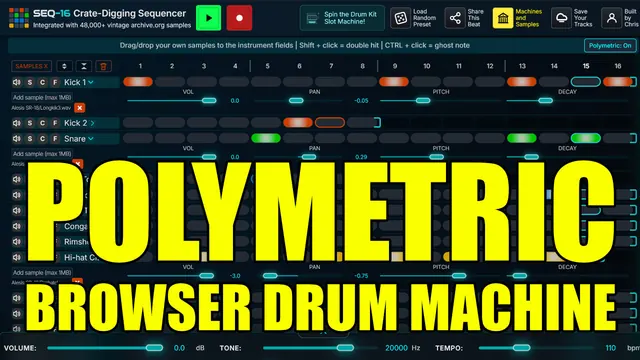Mute the Hi-hat track speaker icon

click(x=17, y=258)
